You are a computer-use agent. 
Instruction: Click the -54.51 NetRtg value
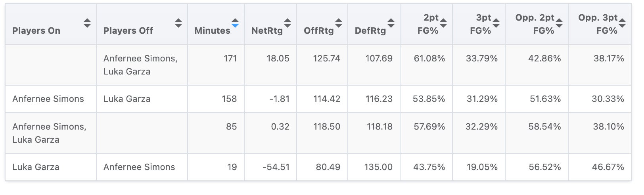(276, 167)
